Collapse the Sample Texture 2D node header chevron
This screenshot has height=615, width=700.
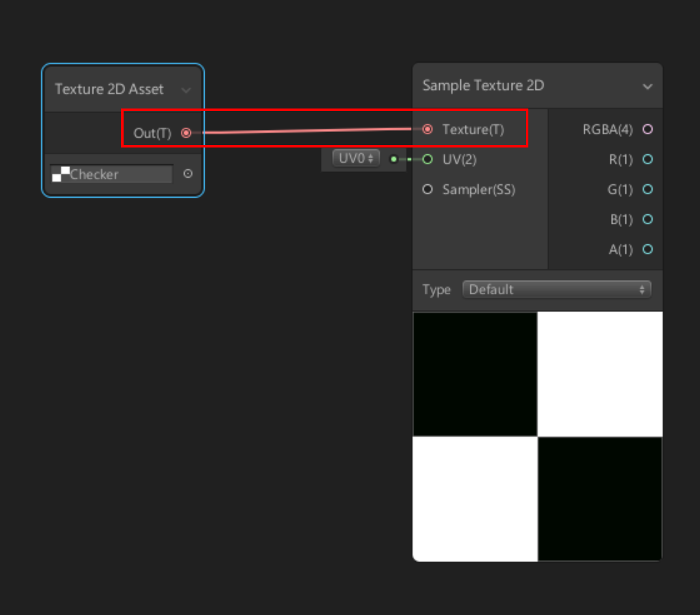click(x=648, y=85)
